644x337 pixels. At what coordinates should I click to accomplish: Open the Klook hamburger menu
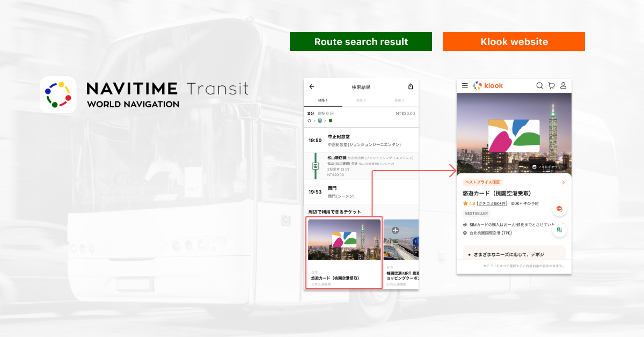[465, 85]
